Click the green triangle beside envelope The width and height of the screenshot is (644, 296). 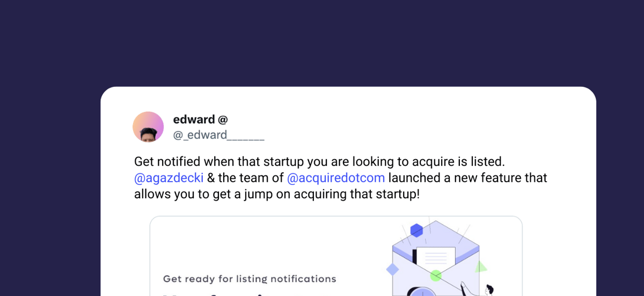(x=481, y=267)
